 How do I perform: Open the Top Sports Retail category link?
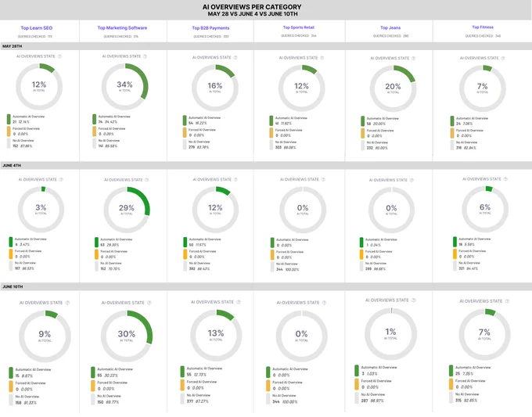click(x=299, y=27)
